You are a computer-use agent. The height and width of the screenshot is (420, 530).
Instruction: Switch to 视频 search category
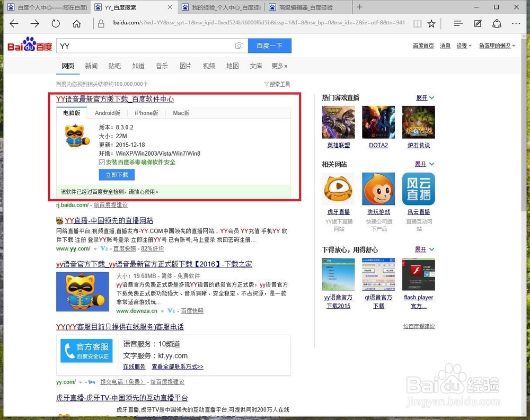coord(209,66)
